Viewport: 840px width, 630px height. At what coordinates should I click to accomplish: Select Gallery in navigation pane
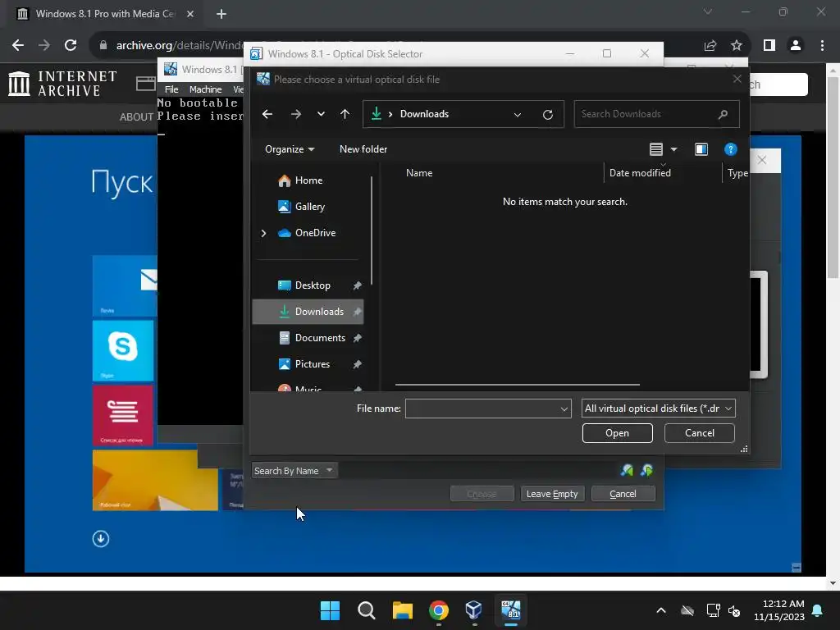pyautogui.click(x=308, y=207)
